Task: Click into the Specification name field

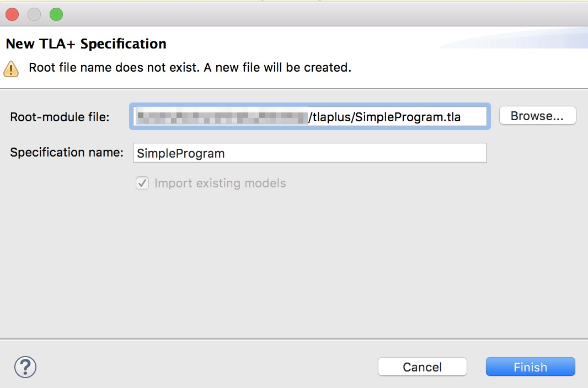Action: point(310,153)
